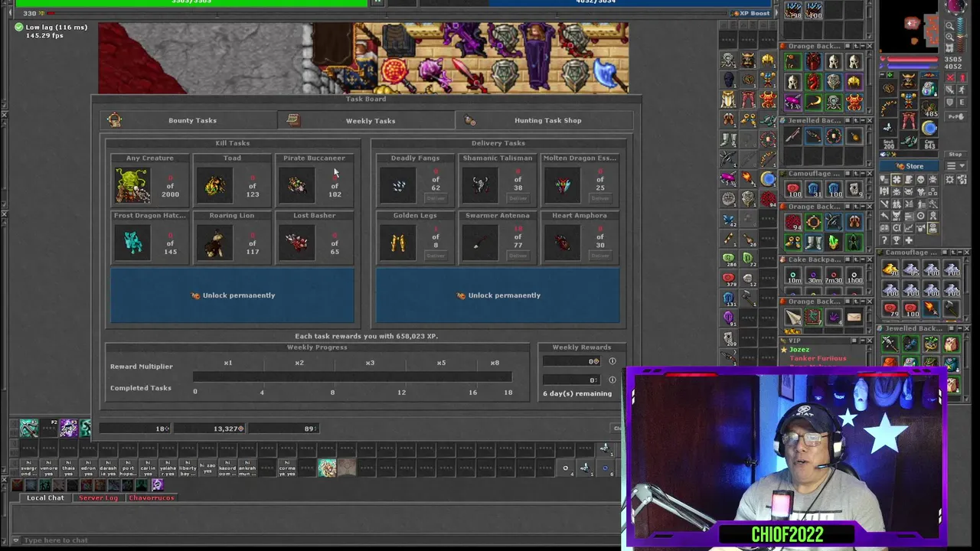
Task: Select the Roaring Lion creature icon
Action: tap(215, 243)
